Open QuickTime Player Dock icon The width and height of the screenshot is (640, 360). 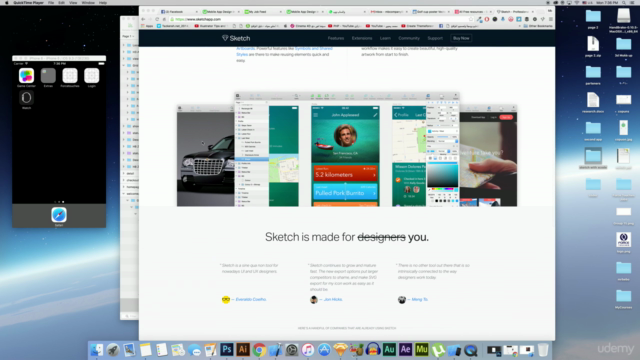tap(471, 350)
